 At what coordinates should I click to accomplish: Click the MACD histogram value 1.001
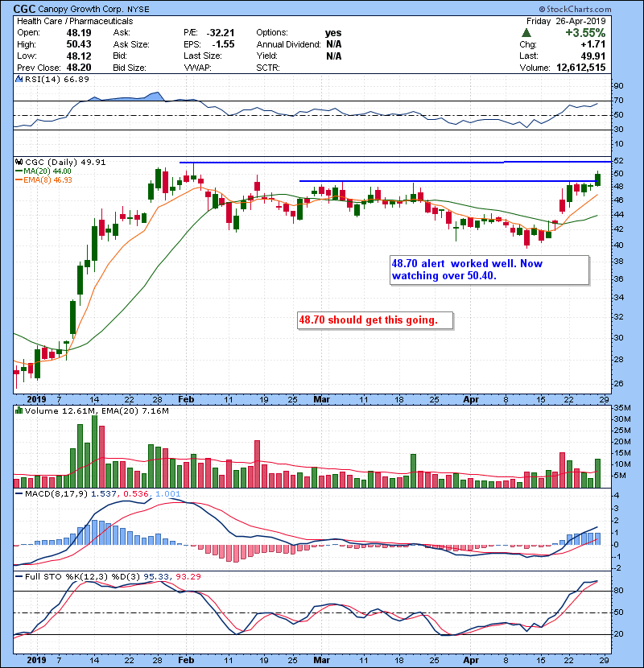click(168, 494)
